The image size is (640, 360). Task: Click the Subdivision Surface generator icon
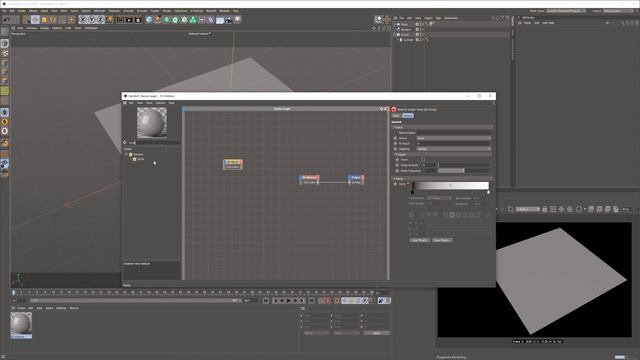point(167,20)
